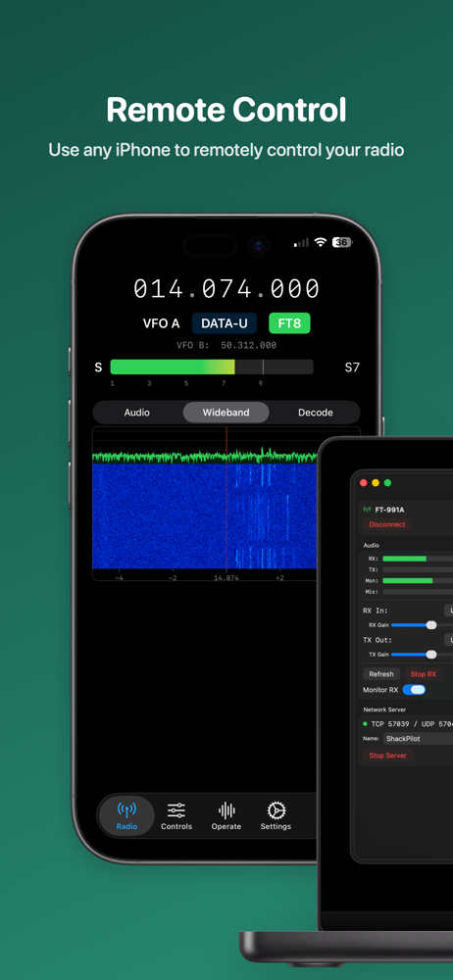Image resolution: width=453 pixels, height=980 pixels.
Task: Open the Operate waveform icon
Action: pos(226,810)
